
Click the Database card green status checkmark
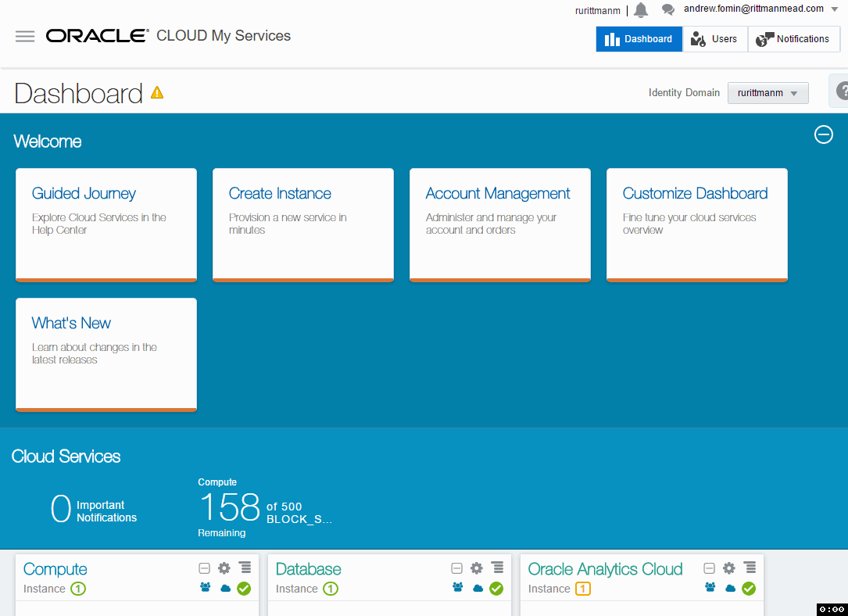(496, 589)
